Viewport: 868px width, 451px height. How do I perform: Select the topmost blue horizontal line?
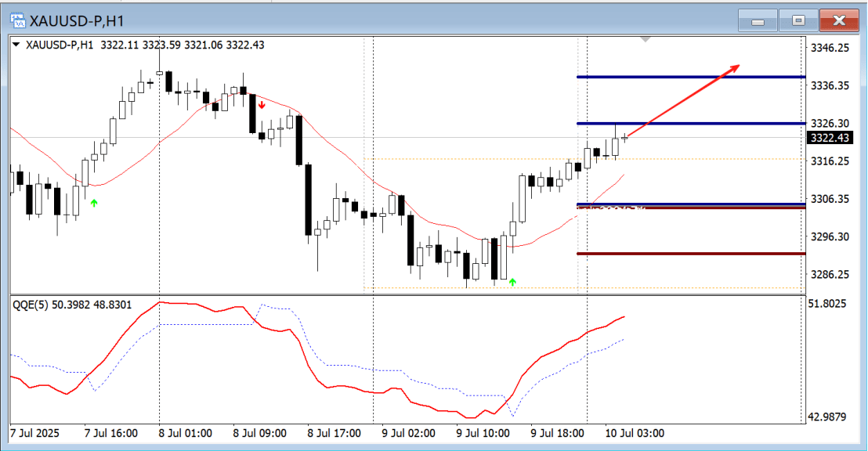tap(689, 77)
